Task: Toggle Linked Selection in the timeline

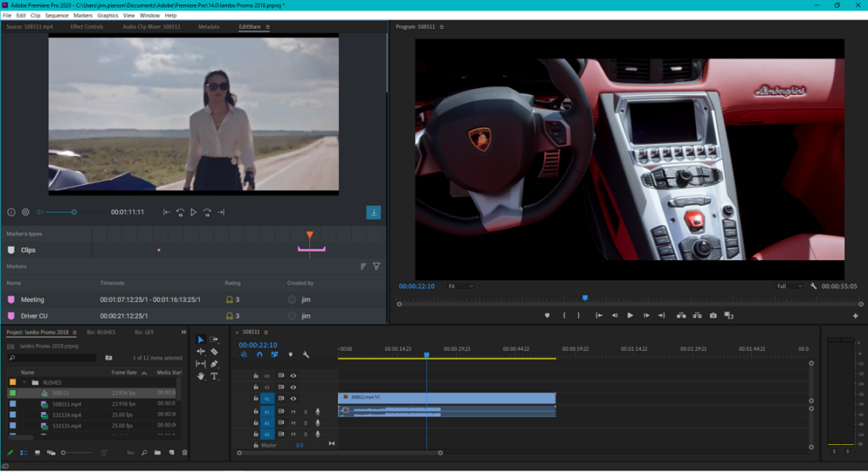Action: click(x=275, y=354)
